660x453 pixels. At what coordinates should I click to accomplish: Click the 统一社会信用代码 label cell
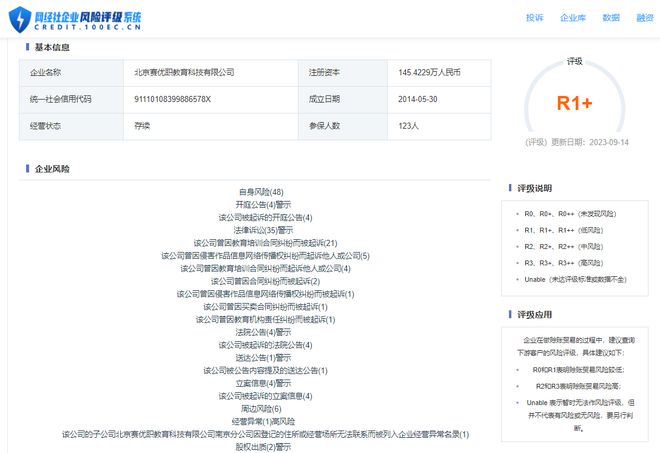click(71, 100)
